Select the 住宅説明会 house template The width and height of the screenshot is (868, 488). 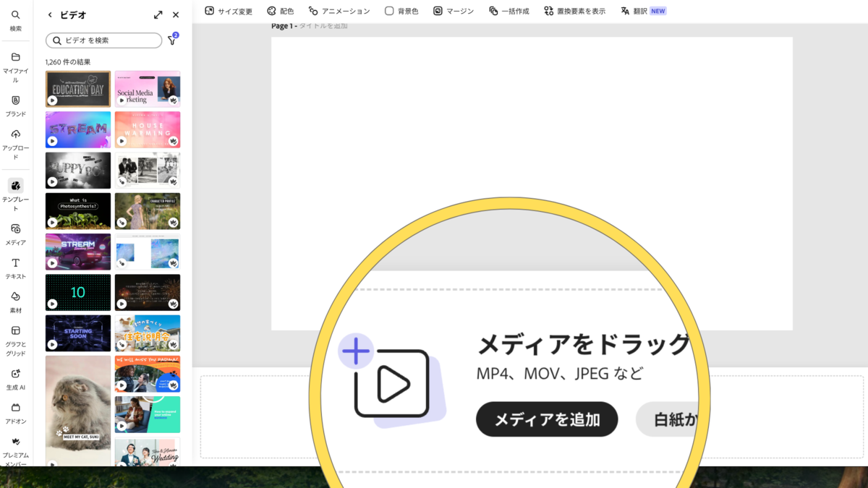[x=148, y=333]
